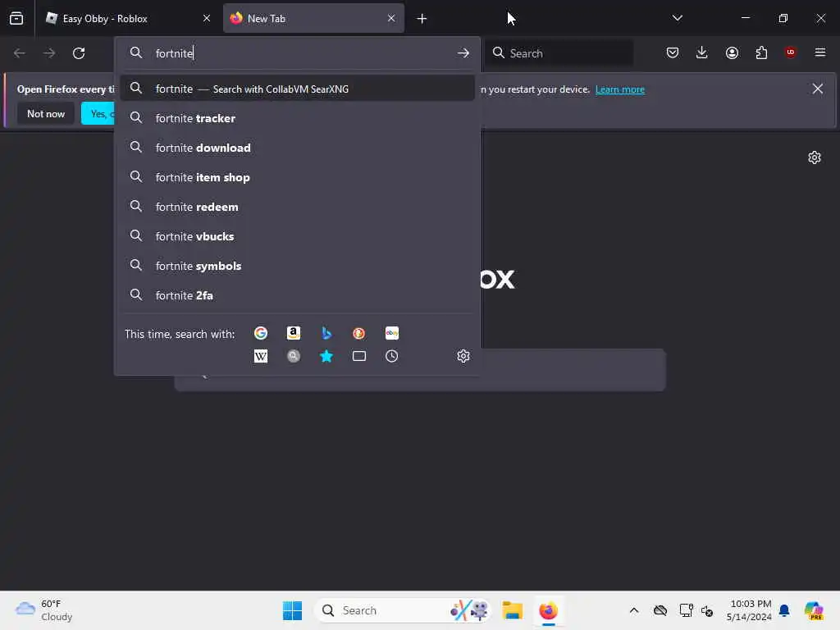Open the notification bell
Screen dimensions: 840x630
click(784, 610)
